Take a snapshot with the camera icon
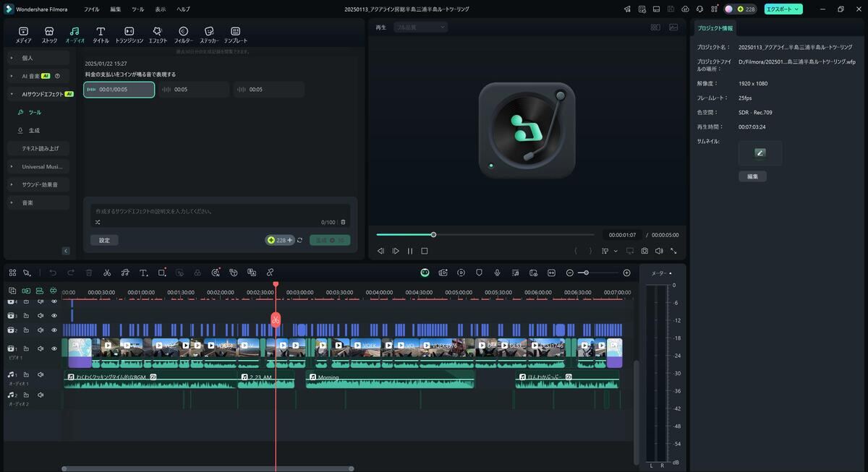Viewport: 868px width, 472px height. pyautogui.click(x=644, y=251)
